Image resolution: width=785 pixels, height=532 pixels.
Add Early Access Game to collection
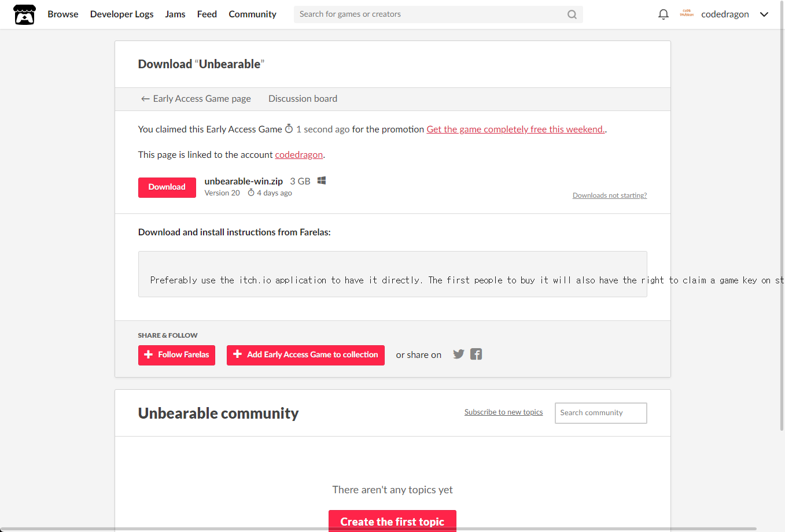305,355
